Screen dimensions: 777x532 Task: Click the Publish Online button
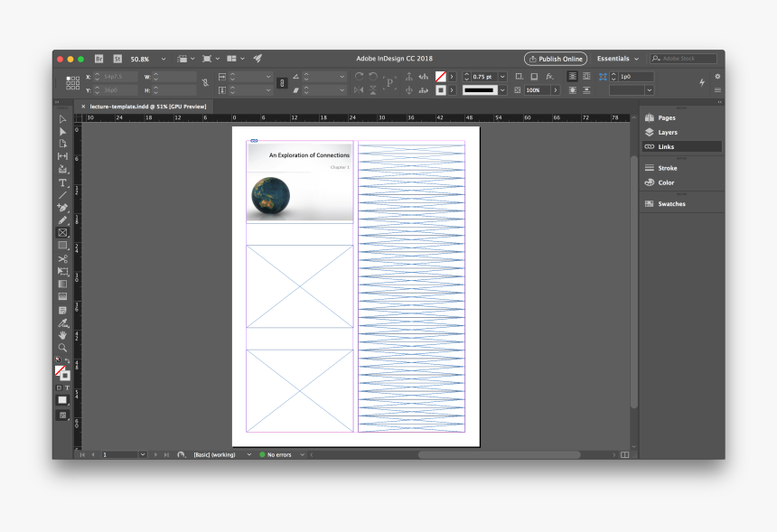[x=556, y=59]
